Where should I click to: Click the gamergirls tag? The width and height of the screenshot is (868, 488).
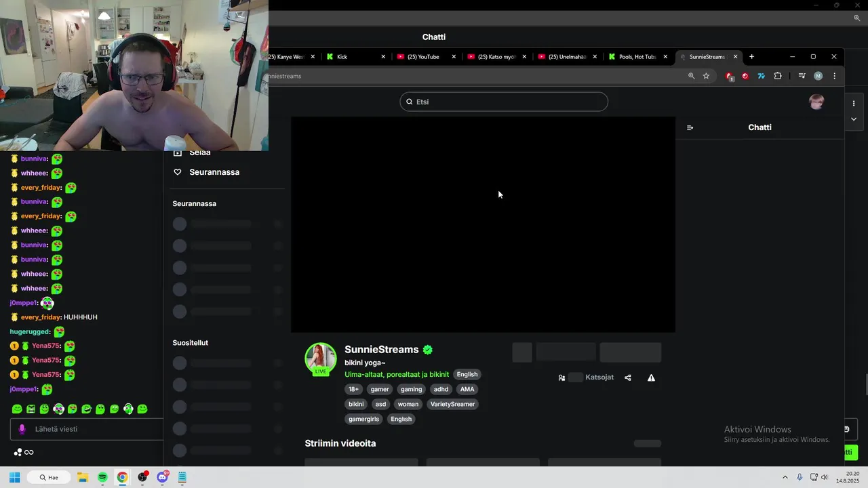(363, 420)
